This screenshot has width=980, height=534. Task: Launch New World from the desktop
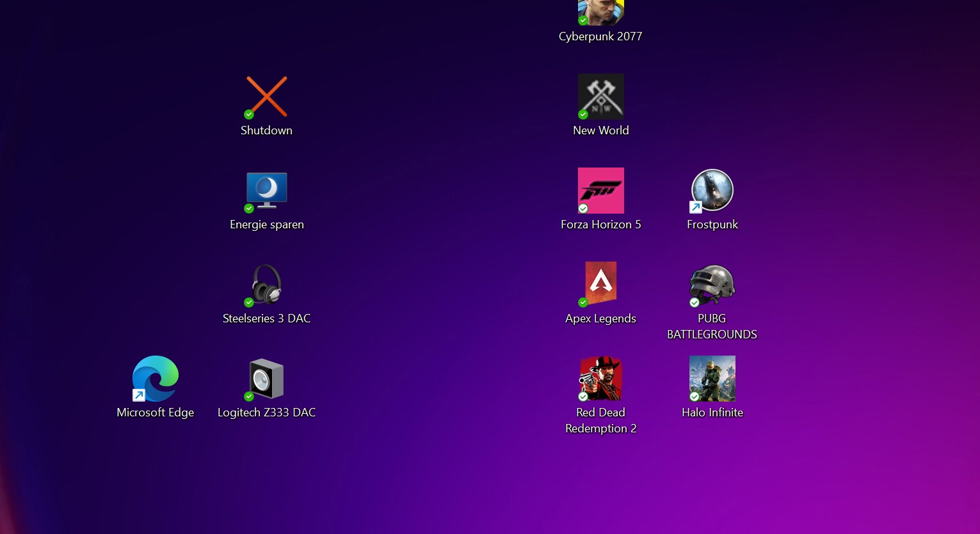tap(601, 96)
